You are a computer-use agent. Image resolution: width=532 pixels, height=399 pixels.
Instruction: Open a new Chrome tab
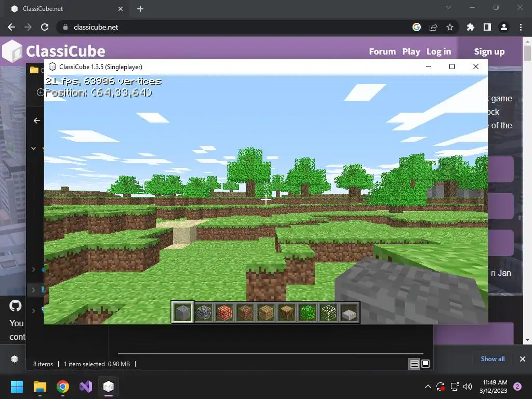pos(140,9)
